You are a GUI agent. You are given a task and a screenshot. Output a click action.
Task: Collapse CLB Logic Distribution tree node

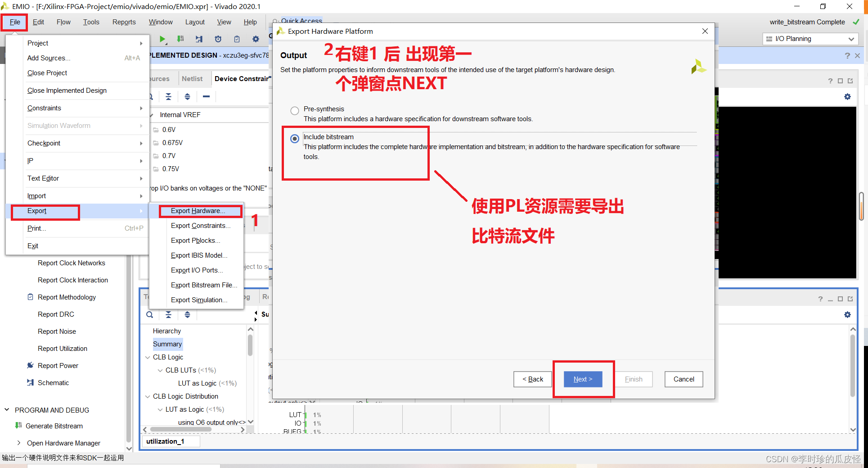point(148,396)
